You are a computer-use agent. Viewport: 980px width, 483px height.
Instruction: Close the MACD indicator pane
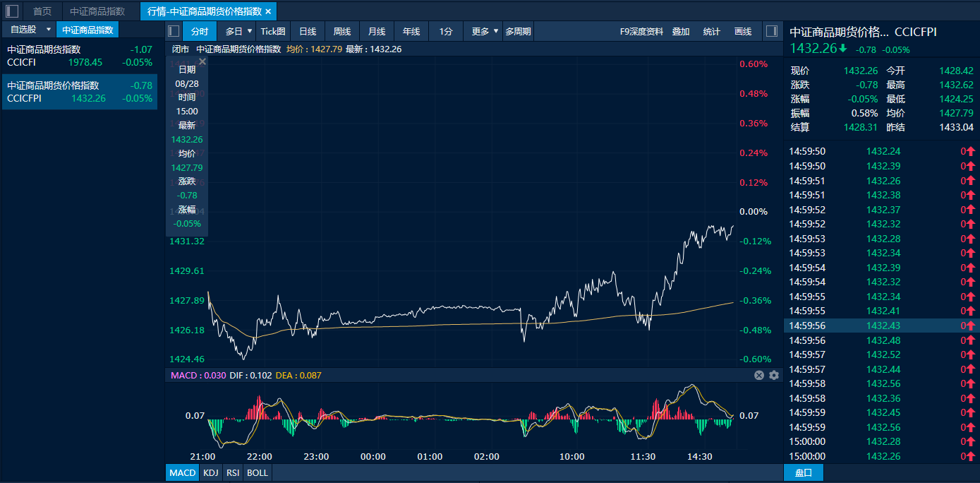759,376
